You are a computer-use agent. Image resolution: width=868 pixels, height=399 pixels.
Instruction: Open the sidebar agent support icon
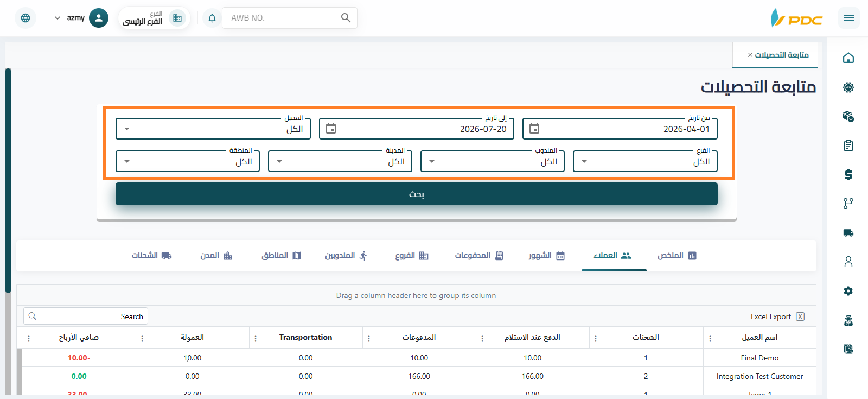pos(848,320)
